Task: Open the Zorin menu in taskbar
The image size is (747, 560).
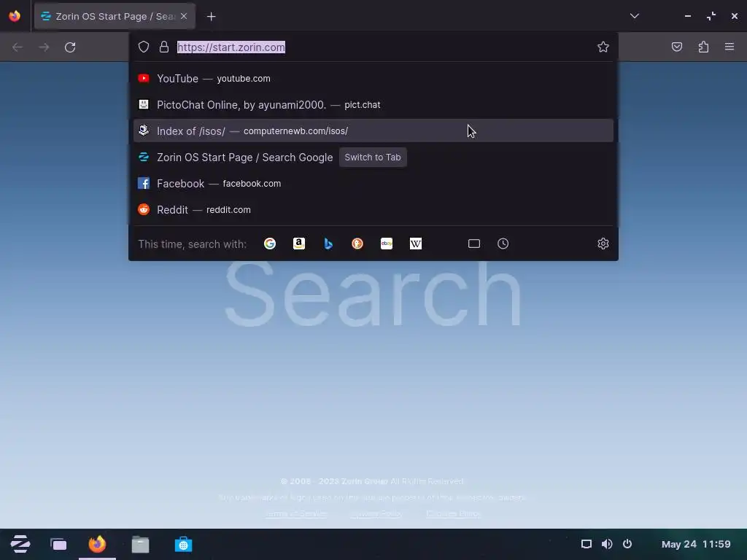Action: [20, 544]
